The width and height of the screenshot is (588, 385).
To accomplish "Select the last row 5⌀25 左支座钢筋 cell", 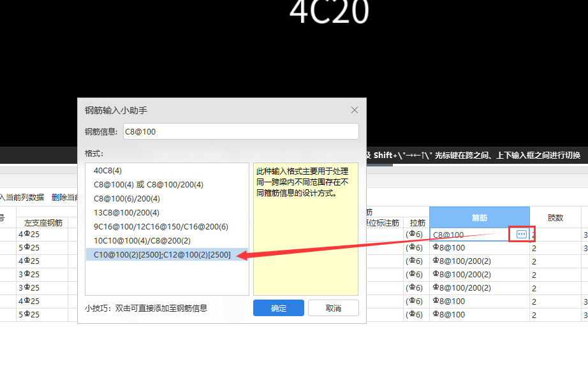I will [42, 314].
